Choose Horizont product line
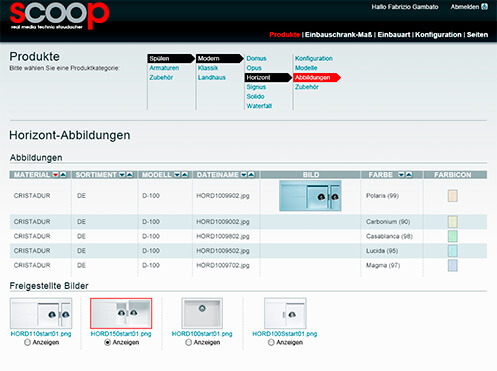Viewport: 497px width, 371px height. pyautogui.click(x=268, y=77)
